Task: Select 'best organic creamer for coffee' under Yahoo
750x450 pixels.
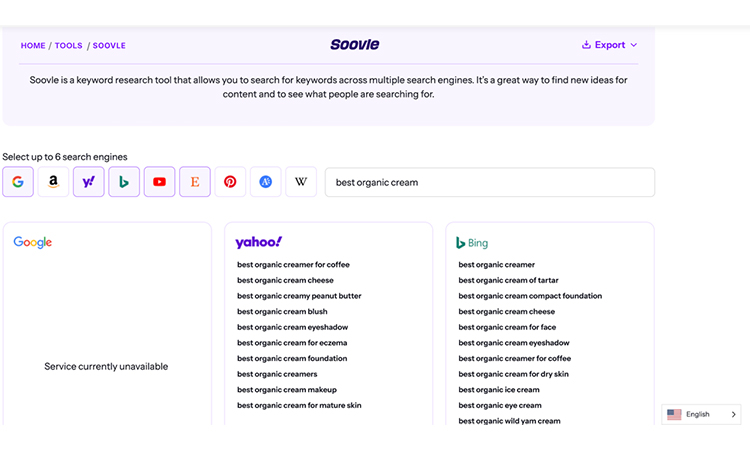Action: [293, 264]
